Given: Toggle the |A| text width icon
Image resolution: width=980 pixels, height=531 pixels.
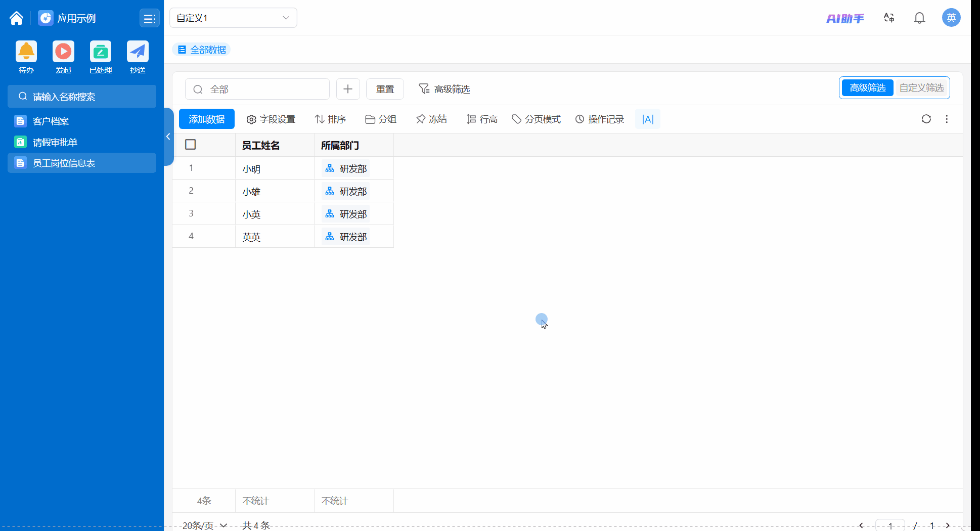Looking at the screenshot, I should (x=648, y=119).
